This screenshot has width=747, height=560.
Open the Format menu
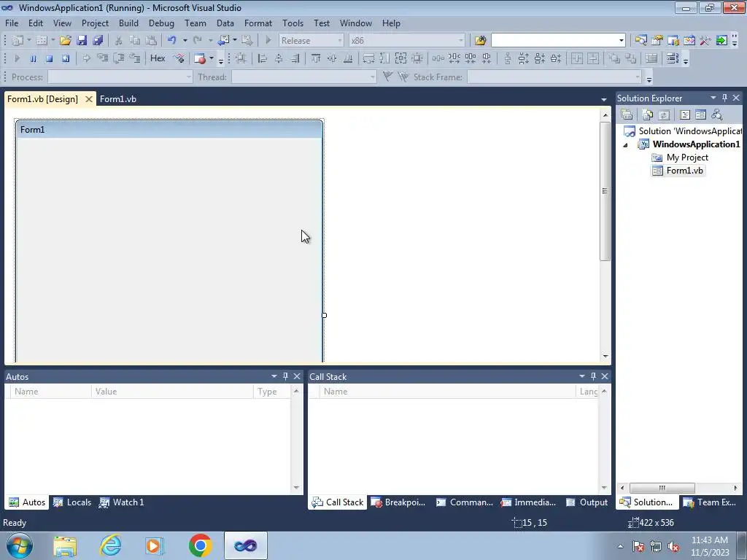pyautogui.click(x=258, y=23)
